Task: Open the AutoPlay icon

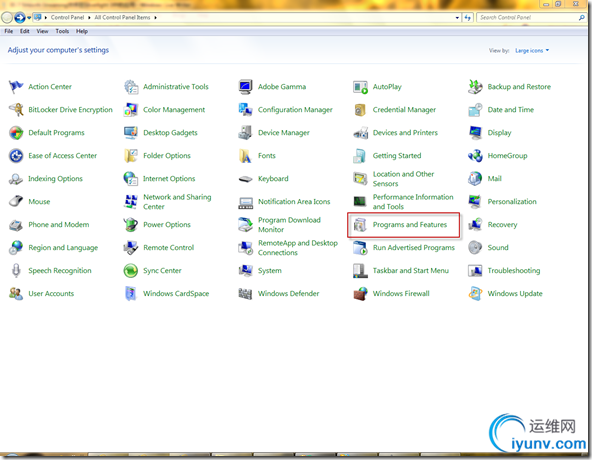Action: click(360, 87)
